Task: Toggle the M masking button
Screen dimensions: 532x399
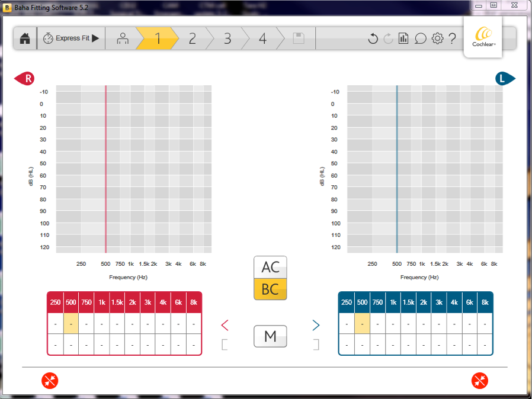Action: [270, 336]
